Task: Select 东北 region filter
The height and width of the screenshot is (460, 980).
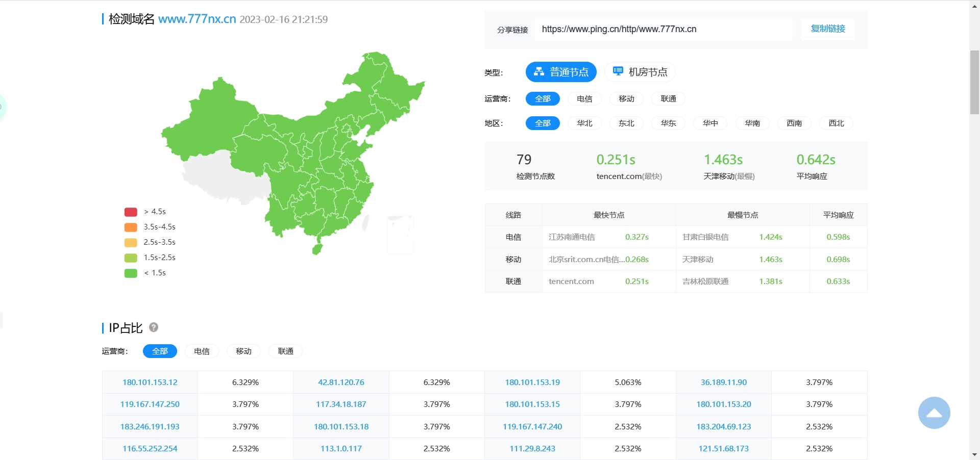Action: pos(626,123)
